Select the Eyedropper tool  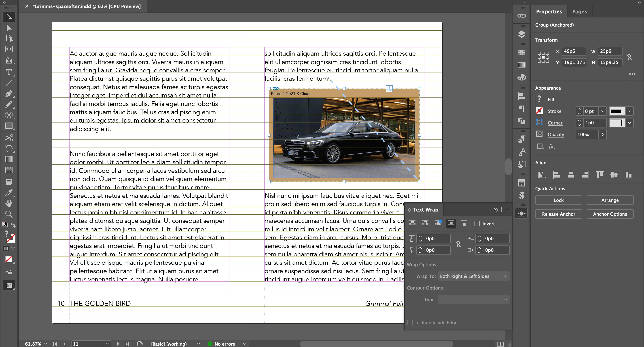pos(9,193)
